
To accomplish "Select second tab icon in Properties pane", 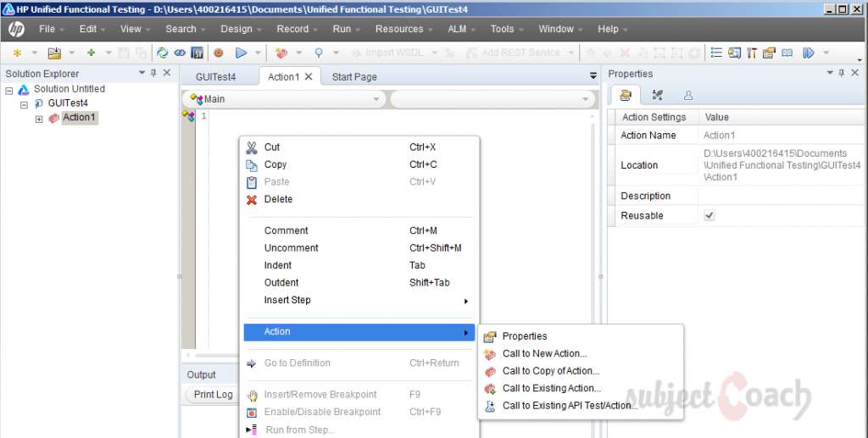I will point(657,95).
